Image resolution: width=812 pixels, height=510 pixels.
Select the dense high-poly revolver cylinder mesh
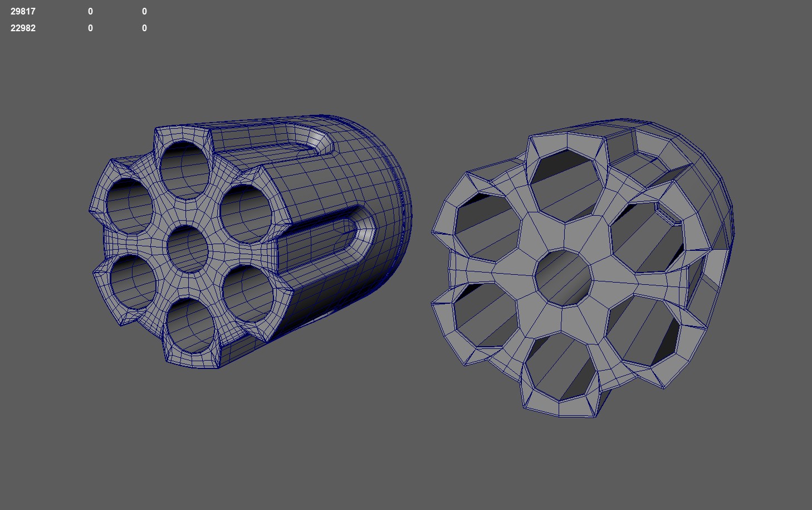coord(251,241)
